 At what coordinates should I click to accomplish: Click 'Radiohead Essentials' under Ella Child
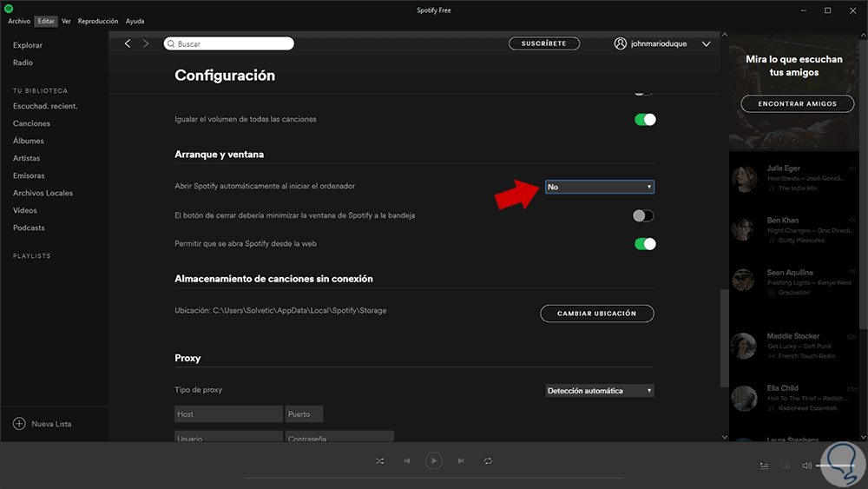(x=807, y=408)
